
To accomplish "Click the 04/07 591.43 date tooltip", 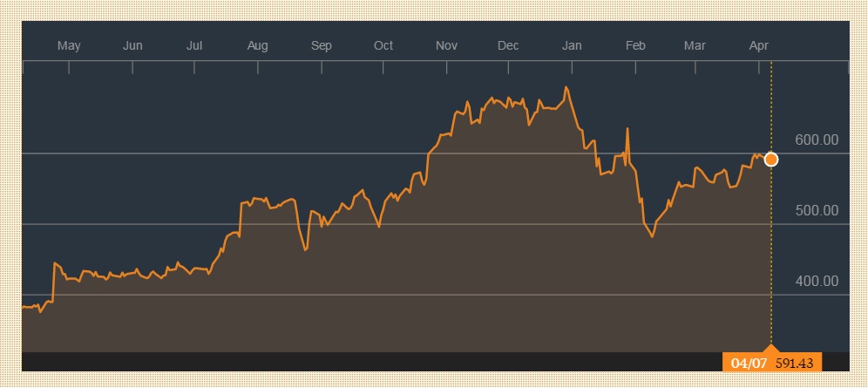I will tap(771, 363).
